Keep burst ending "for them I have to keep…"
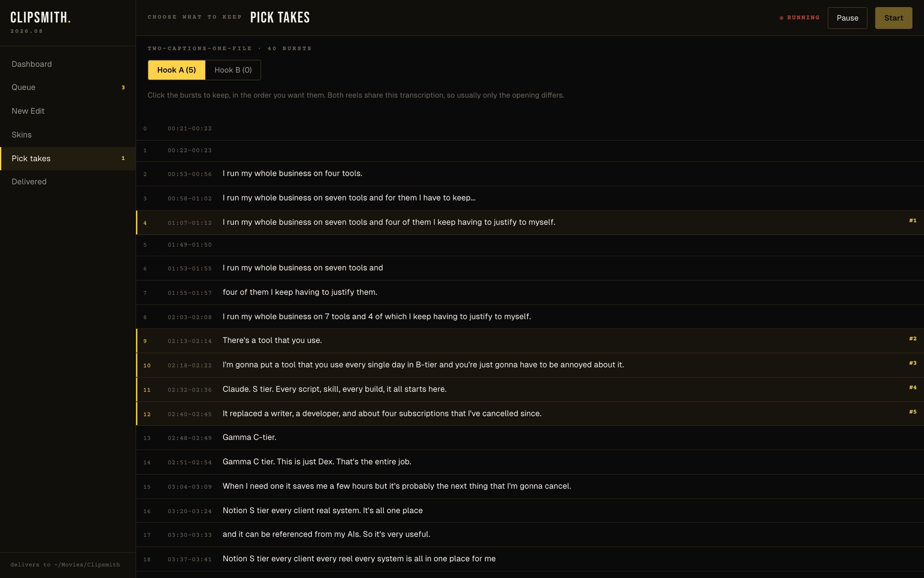Viewport: 924px width, 578px height. click(530, 198)
